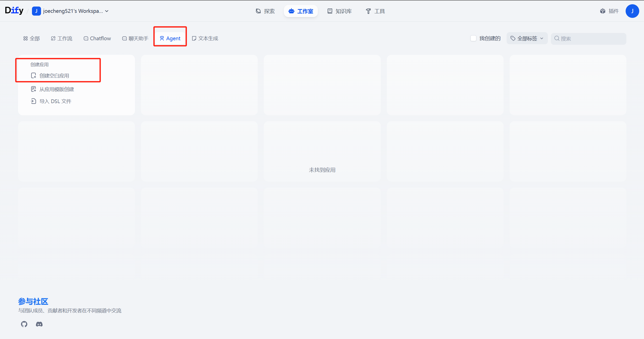The height and width of the screenshot is (339, 644).
Task: Click the 创建空白应用 icon
Action: point(33,76)
